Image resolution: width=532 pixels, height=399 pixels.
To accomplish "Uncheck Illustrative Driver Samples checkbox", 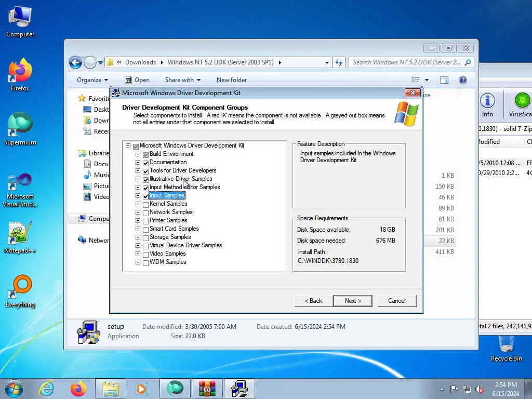I will 145,179.
